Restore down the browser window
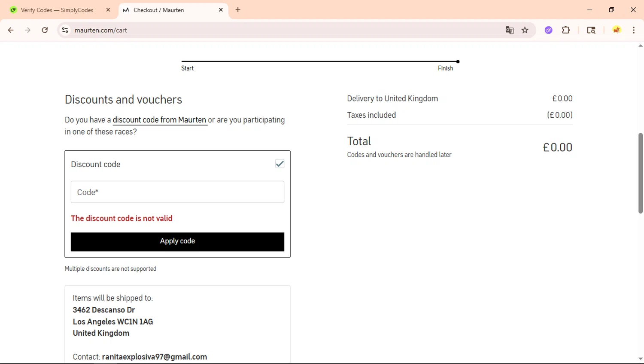 pos(611,10)
